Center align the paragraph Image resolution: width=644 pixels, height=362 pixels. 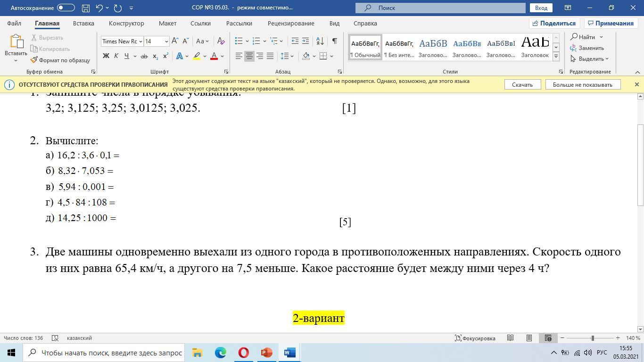(x=249, y=56)
